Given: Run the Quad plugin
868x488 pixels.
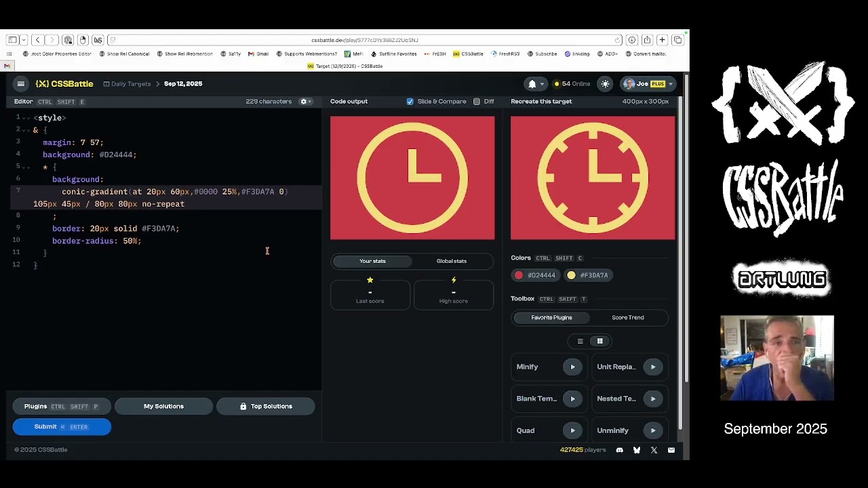Looking at the screenshot, I should click(x=572, y=430).
